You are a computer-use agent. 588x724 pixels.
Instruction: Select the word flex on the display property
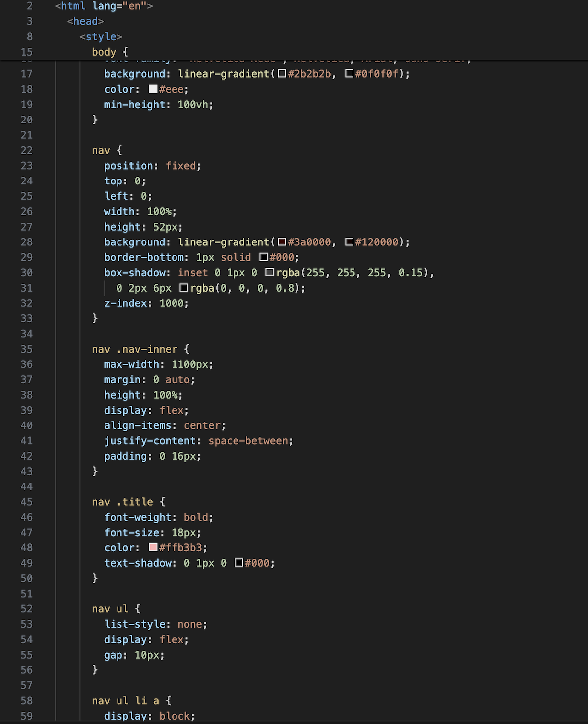[x=171, y=410]
